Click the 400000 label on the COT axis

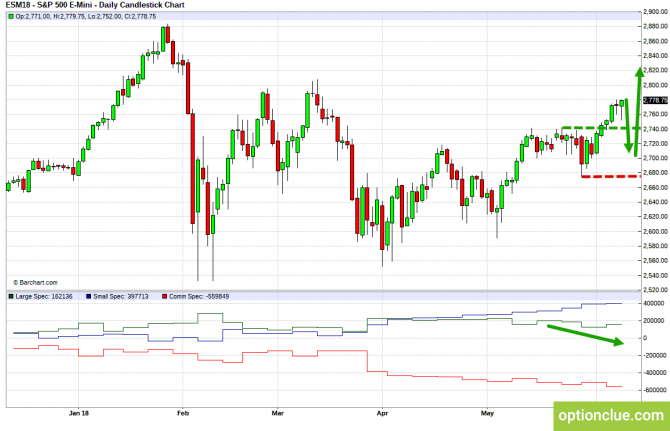pyautogui.click(x=654, y=303)
